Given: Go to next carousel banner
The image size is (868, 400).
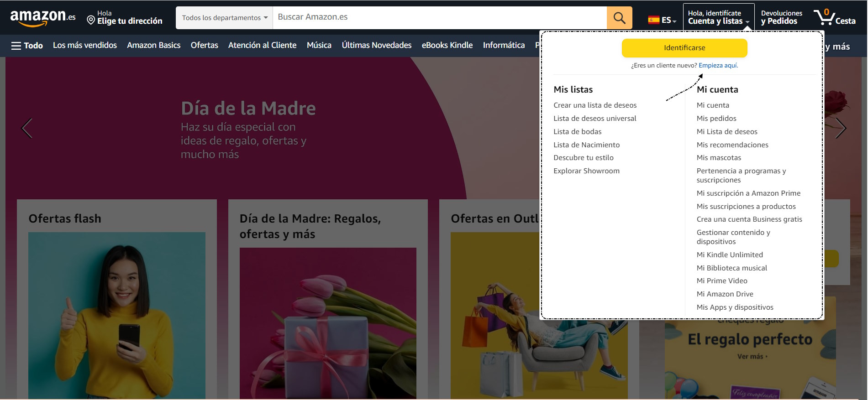Looking at the screenshot, I should (841, 128).
